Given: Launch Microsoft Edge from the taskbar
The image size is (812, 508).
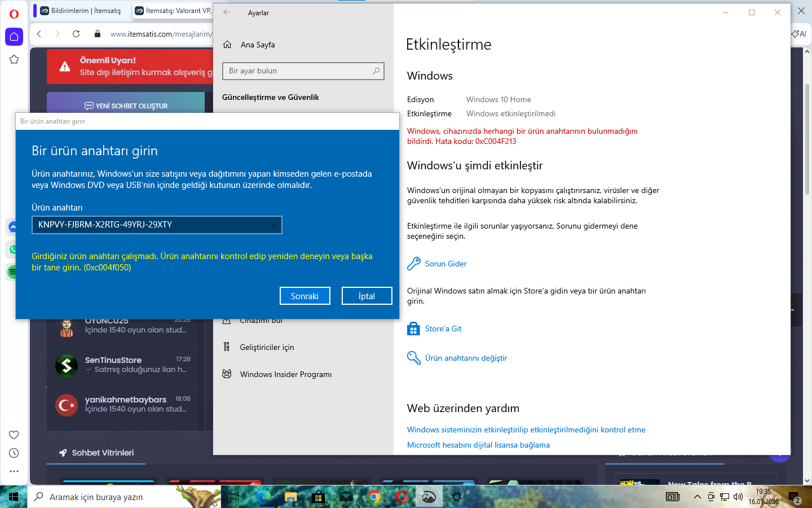Looking at the screenshot, I should coord(263,497).
